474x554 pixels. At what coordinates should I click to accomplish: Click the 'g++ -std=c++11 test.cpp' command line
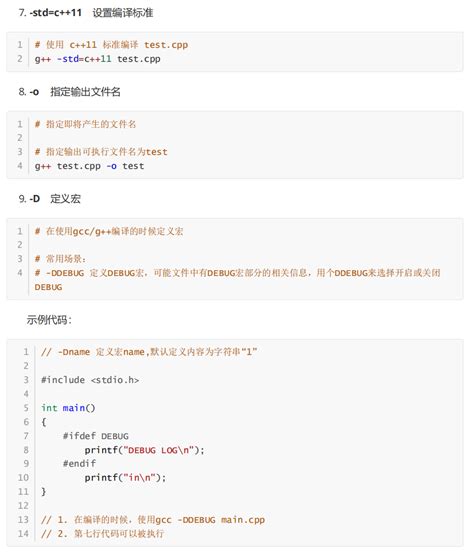(x=97, y=59)
